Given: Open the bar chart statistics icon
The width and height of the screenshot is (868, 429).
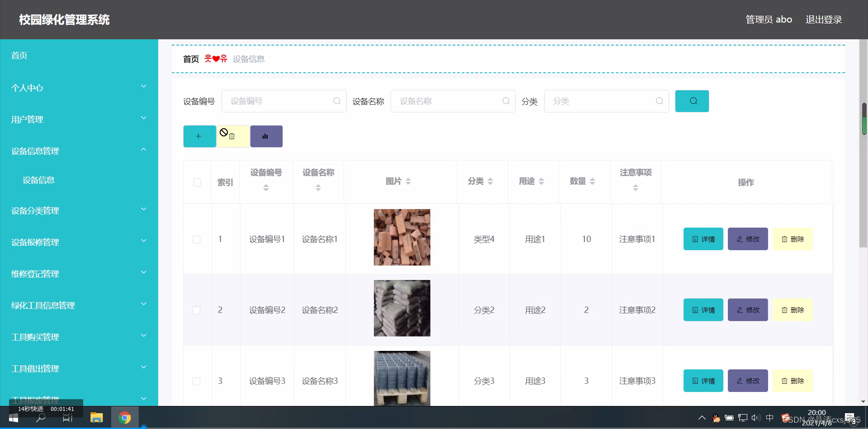Looking at the screenshot, I should (x=266, y=136).
